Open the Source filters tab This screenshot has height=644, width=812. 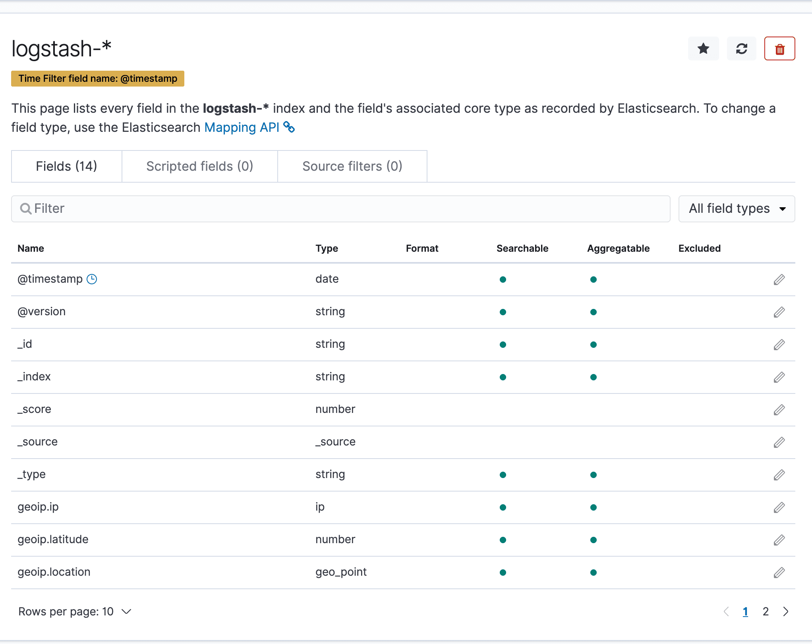[352, 166]
